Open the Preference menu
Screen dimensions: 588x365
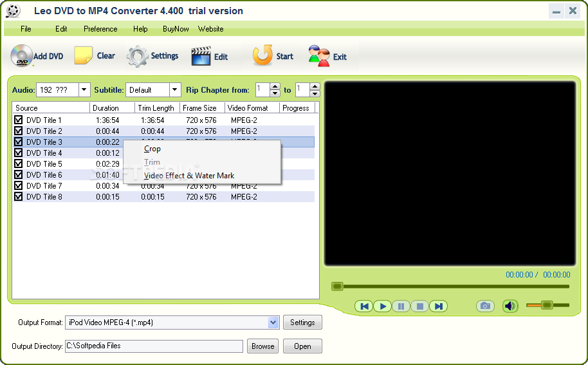click(x=100, y=29)
